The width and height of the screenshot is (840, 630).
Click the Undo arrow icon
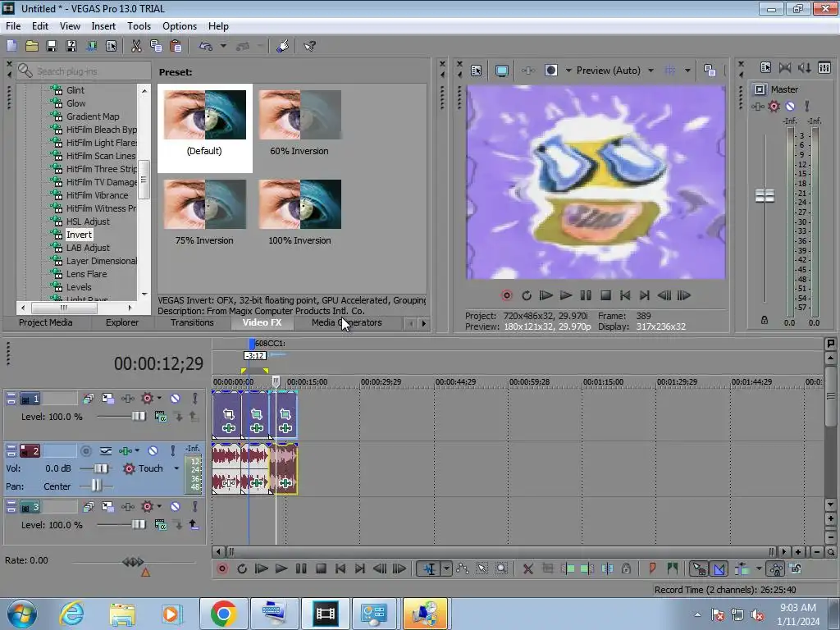pos(206,46)
